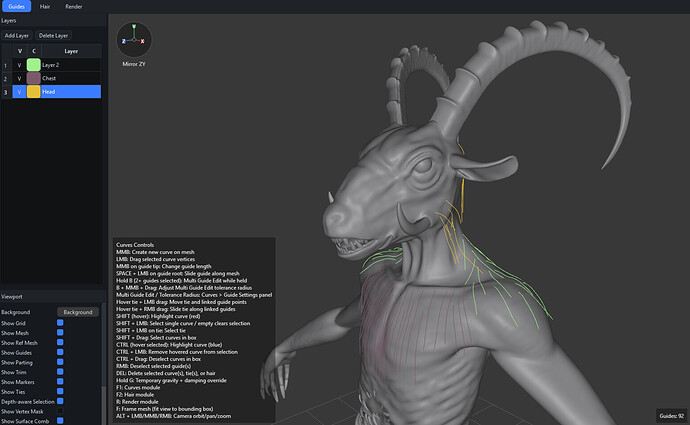
Task: Click row number 1 in layers table
Action: coord(6,65)
